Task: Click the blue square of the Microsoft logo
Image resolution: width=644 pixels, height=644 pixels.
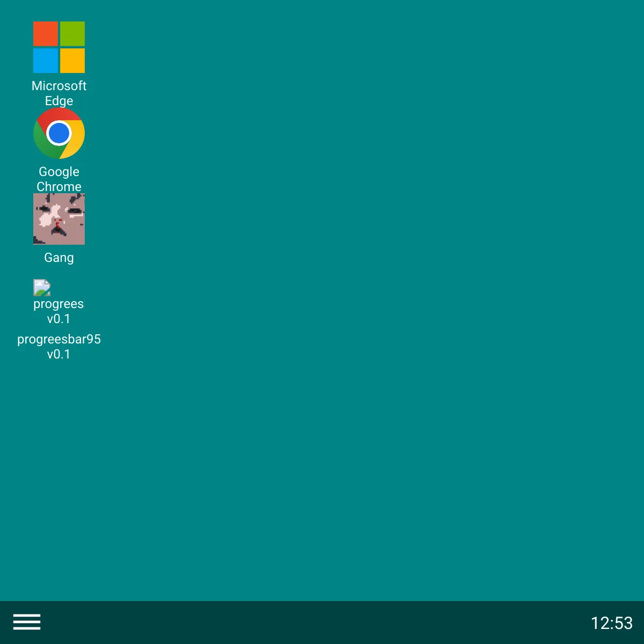Action: [x=46, y=61]
